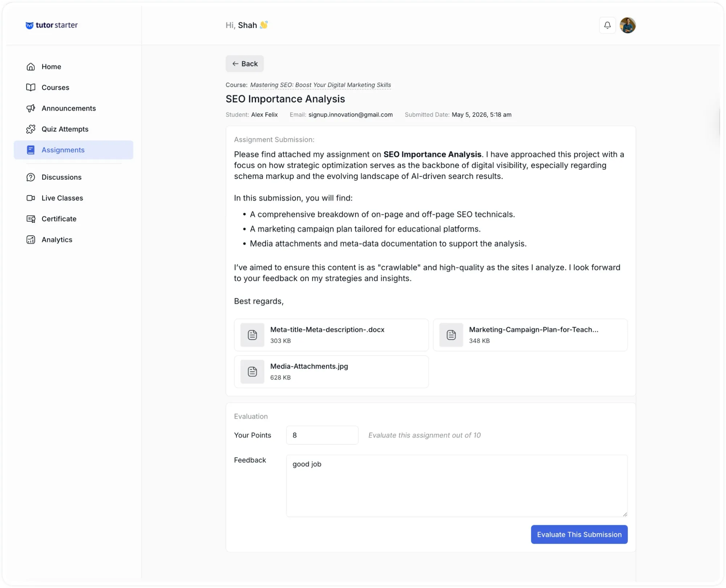The image size is (726, 588).
Task: Click the Media-Attachments.jpg file icon
Action: [252, 371]
